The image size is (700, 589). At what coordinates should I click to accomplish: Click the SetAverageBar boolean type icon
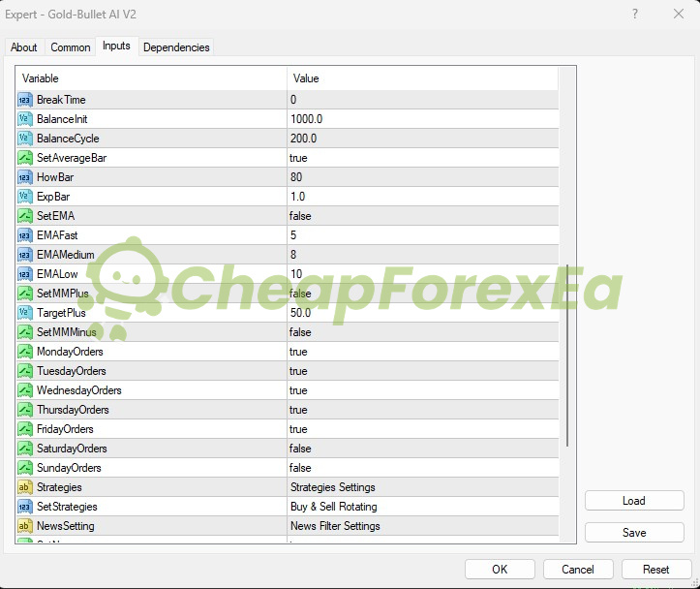(25, 158)
